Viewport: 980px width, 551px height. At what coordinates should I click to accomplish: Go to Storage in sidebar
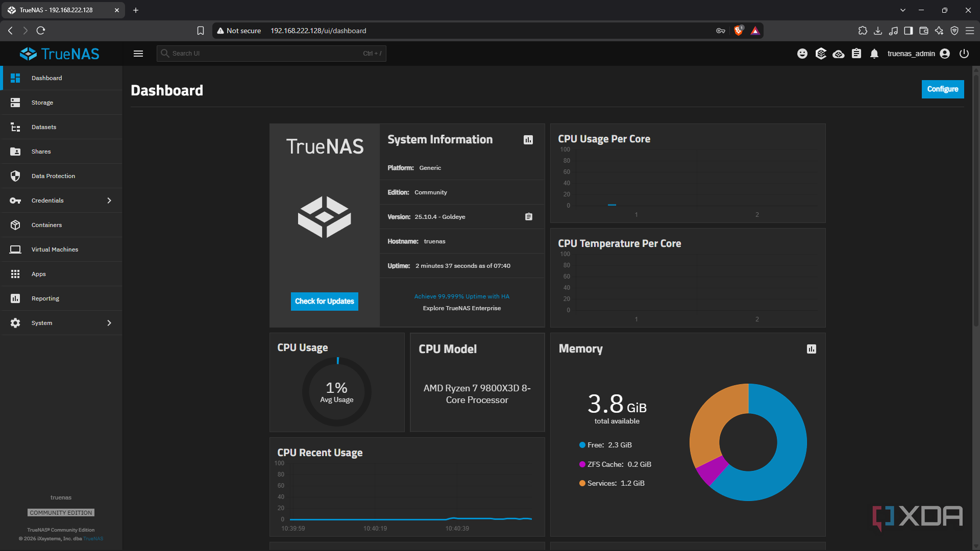(x=61, y=103)
